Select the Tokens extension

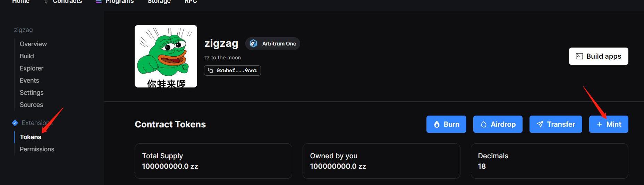(x=31, y=137)
